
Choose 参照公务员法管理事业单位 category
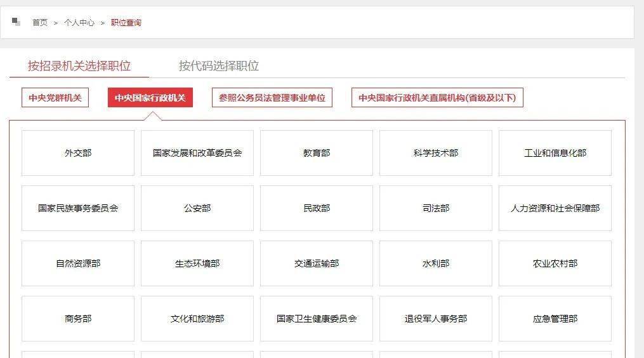point(272,97)
